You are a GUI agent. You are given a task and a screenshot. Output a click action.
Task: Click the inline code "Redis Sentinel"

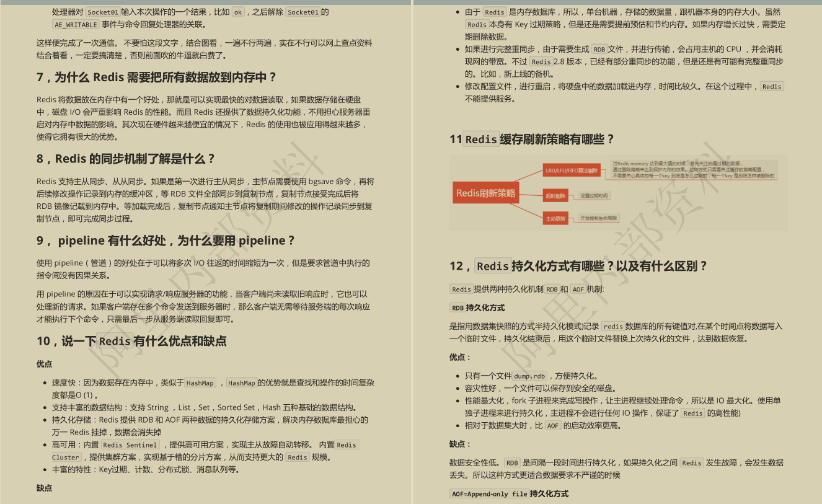click(130, 444)
